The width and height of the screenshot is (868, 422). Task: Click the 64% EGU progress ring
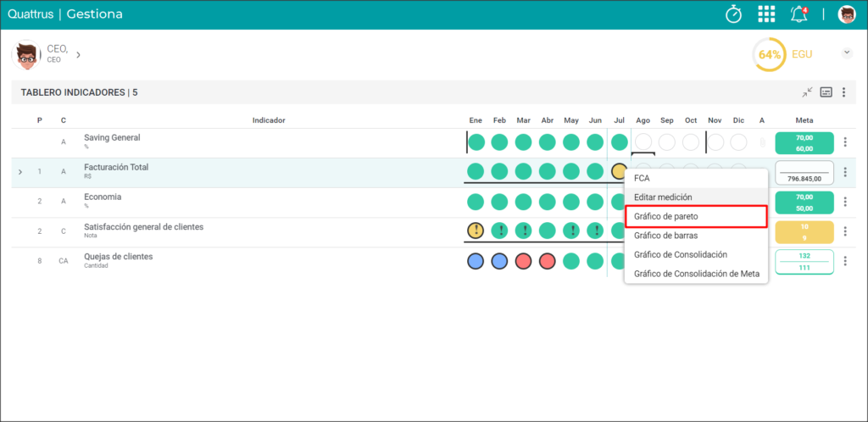(x=769, y=55)
